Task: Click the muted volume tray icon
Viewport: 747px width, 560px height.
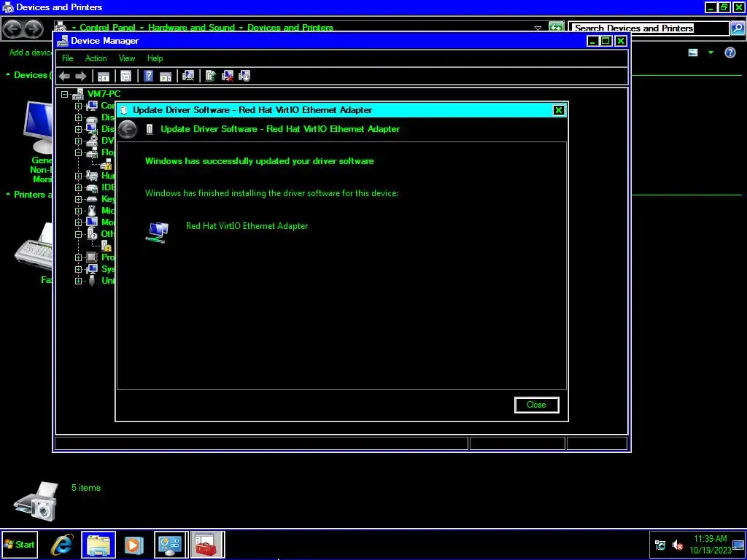Action: [x=678, y=545]
